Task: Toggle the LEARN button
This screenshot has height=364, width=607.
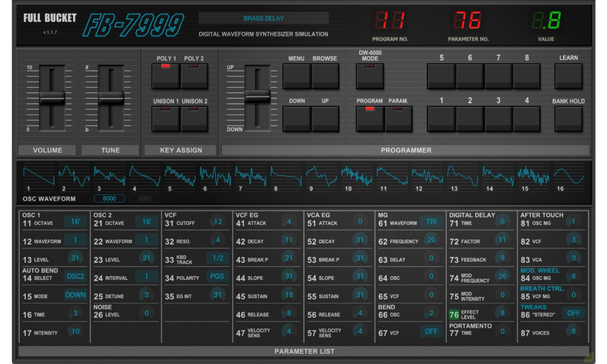Action: pos(568,76)
